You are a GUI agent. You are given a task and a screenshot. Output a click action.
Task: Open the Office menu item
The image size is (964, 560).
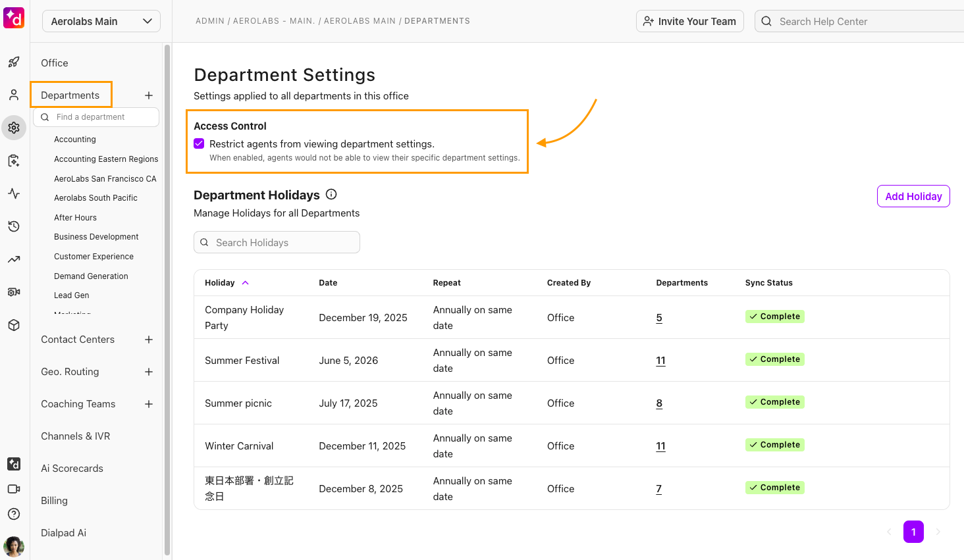pyautogui.click(x=55, y=63)
